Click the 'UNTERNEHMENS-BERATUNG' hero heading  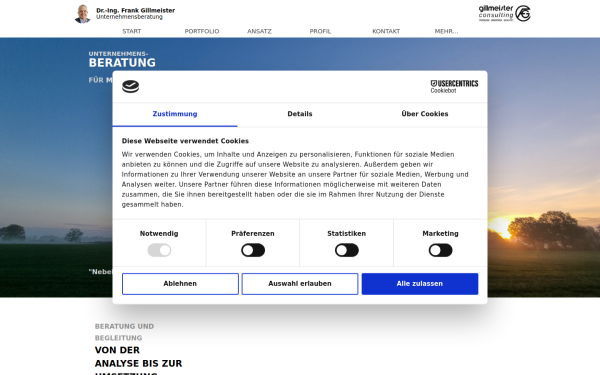pos(122,60)
